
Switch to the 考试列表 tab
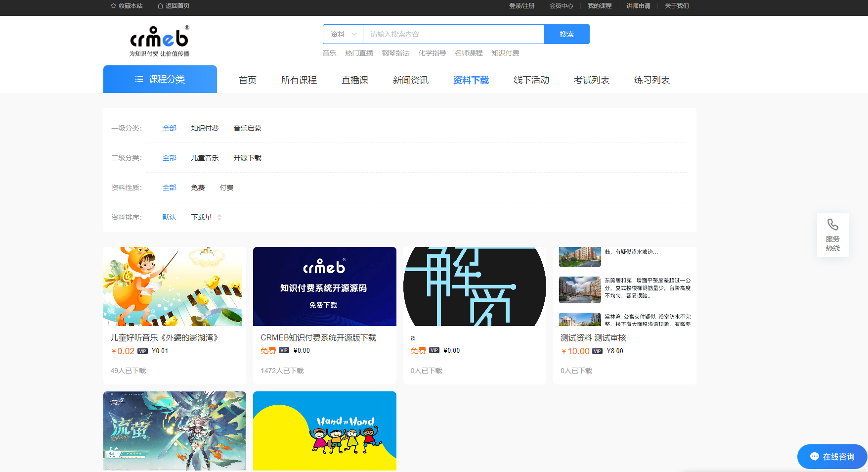click(591, 80)
